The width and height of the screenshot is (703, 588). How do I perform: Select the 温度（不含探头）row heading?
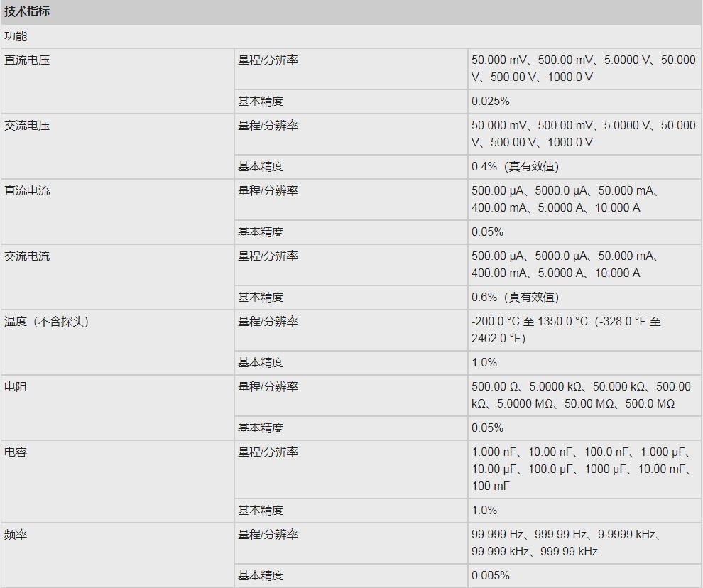point(47,322)
